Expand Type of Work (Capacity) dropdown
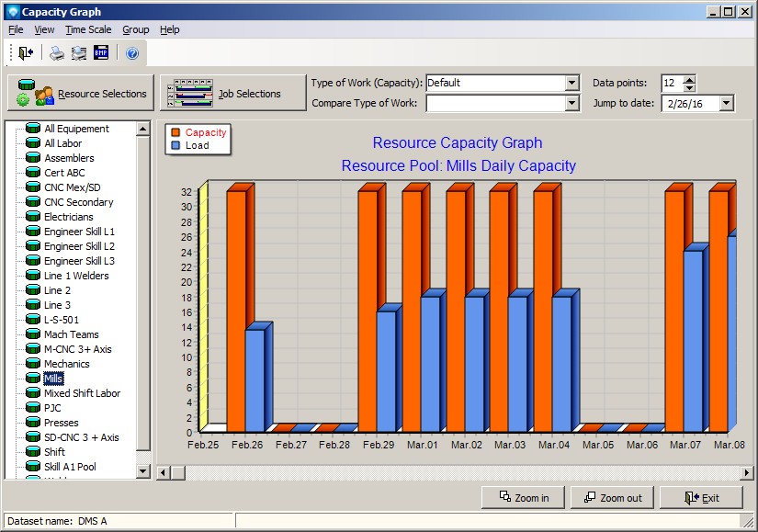 coord(572,83)
